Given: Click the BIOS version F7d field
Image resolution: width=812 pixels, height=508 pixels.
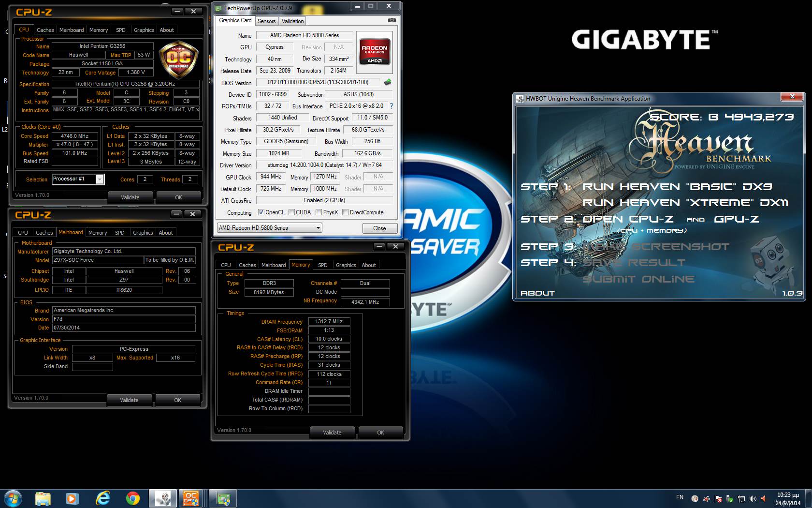Looking at the screenshot, I should (x=124, y=319).
